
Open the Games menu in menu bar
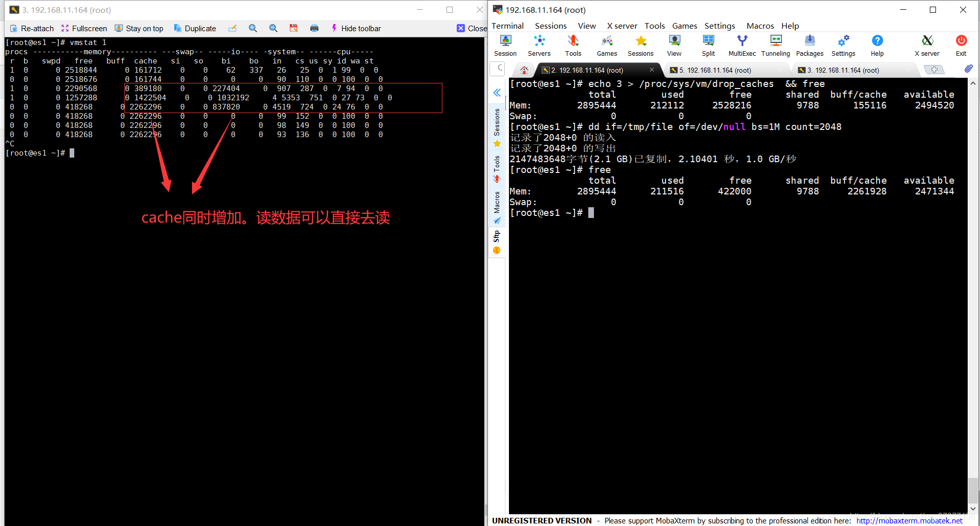[685, 26]
